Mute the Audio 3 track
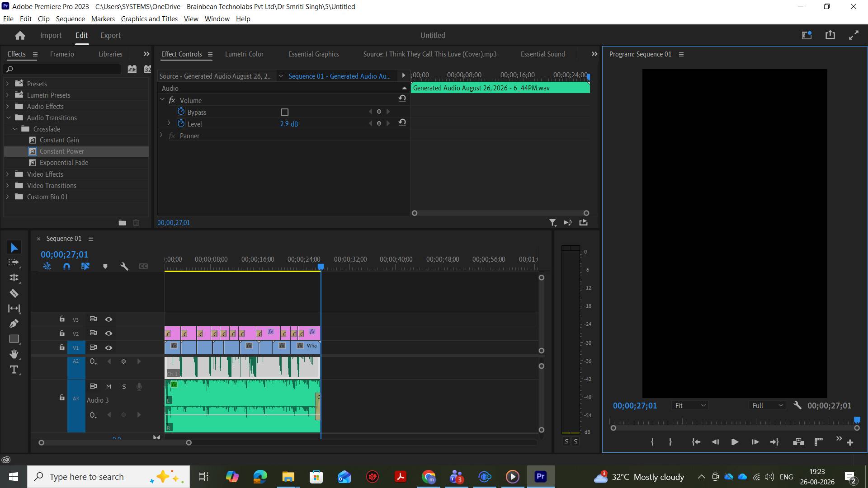The width and height of the screenshot is (868, 488). tap(108, 387)
